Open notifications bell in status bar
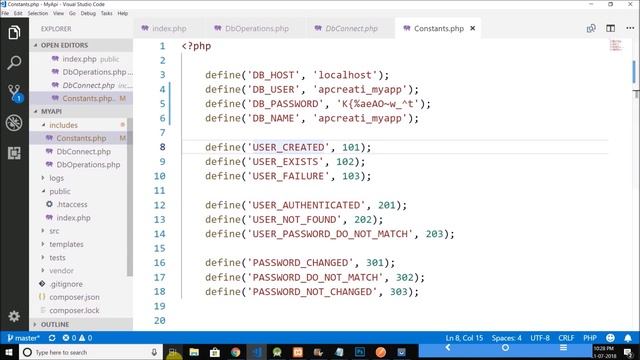This screenshot has width=640, height=360. point(628,338)
